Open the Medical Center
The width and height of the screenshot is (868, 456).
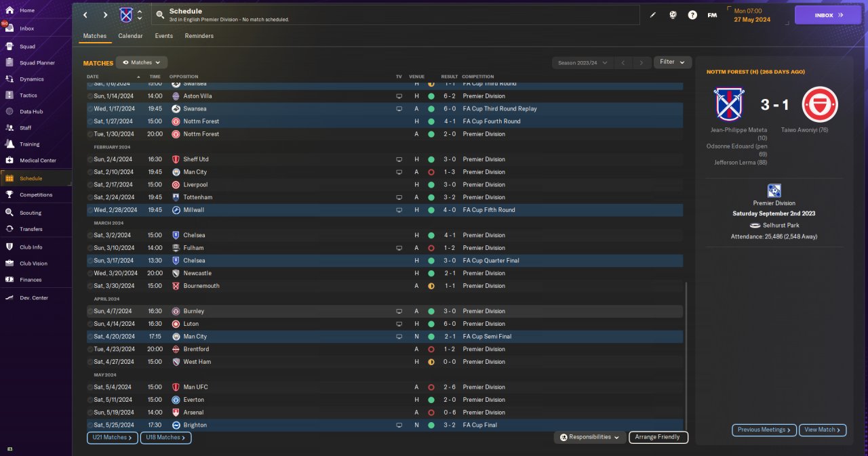(37, 161)
